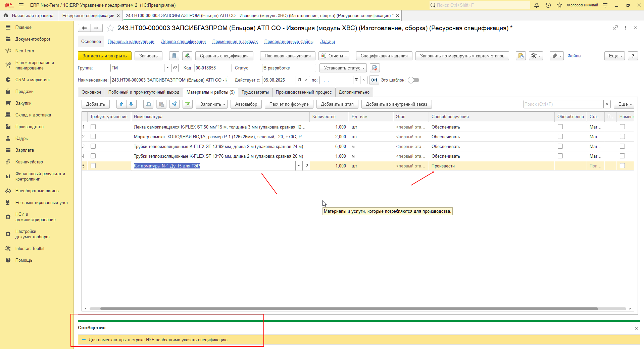Viewport: 644px width, 349px height.
Task: Click the horizontal scrollbar of the table
Action: [349, 309]
